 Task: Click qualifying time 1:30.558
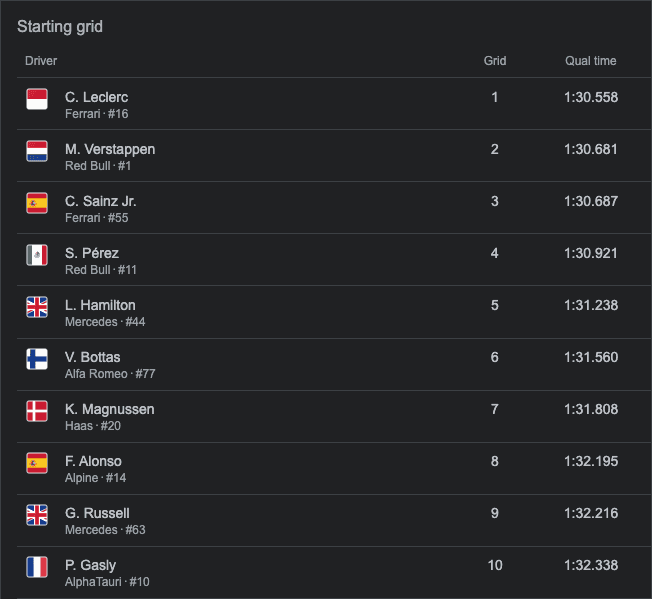pos(591,97)
